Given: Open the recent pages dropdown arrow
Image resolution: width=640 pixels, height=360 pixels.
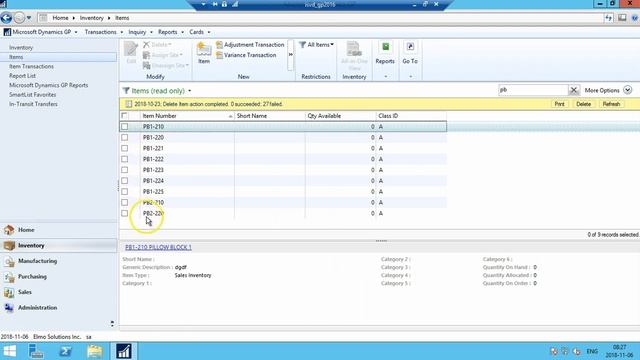Looking at the screenshot, I should pos(29,18).
